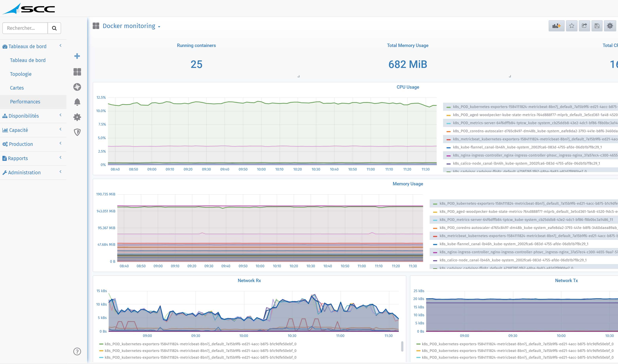The image size is (618, 364).
Task: Click green swatch of CPU legend kubernetes-exporters POD
Action: 449,107
